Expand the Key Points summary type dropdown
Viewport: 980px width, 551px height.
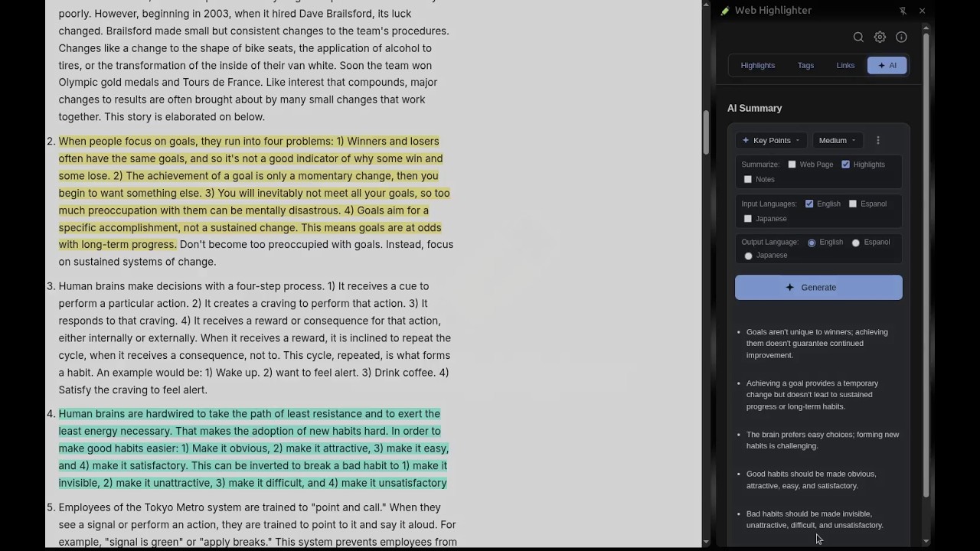pyautogui.click(x=771, y=140)
